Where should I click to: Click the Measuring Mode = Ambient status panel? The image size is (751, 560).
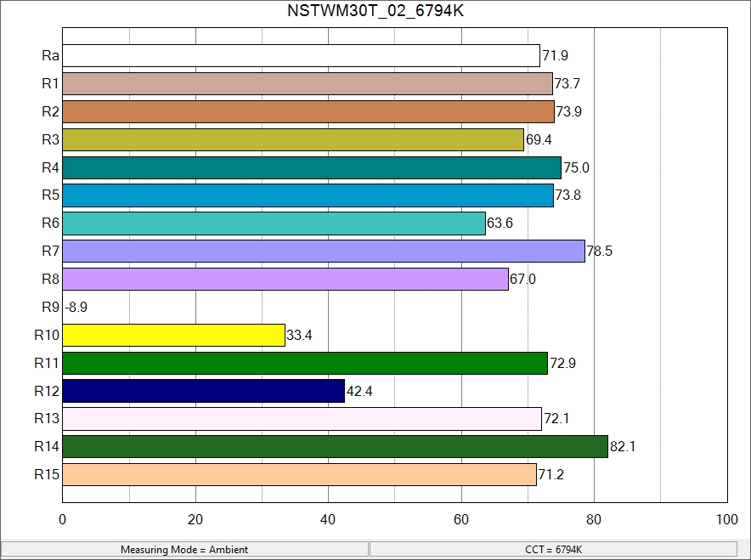coord(184,550)
